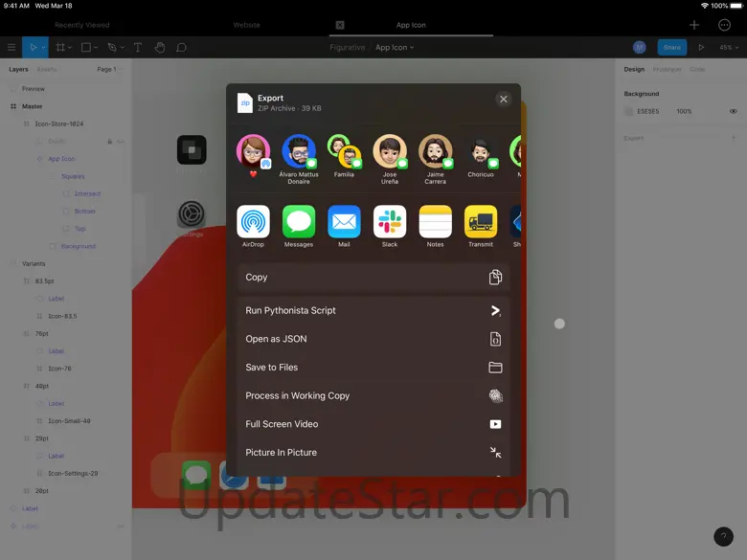Viewport: 747px width, 560px height.
Task: Select the Squares layer
Action: 73,176
